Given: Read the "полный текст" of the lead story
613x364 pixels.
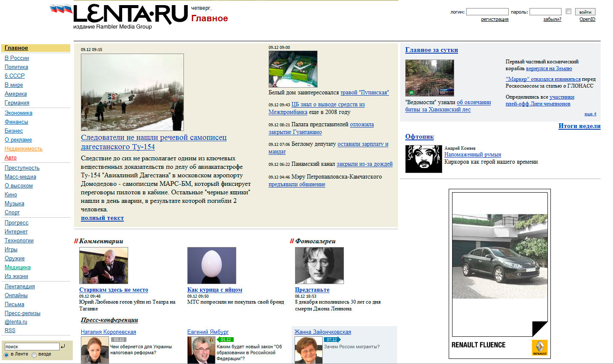Looking at the screenshot, I should (x=102, y=218).
